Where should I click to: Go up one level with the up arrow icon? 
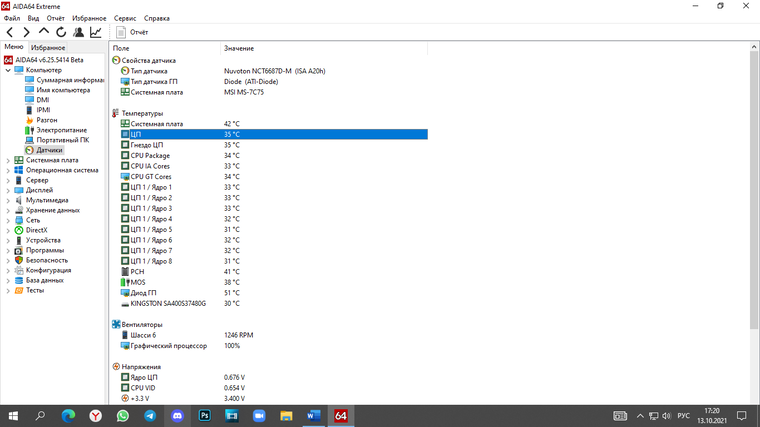pyautogui.click(x=44, y=32)
